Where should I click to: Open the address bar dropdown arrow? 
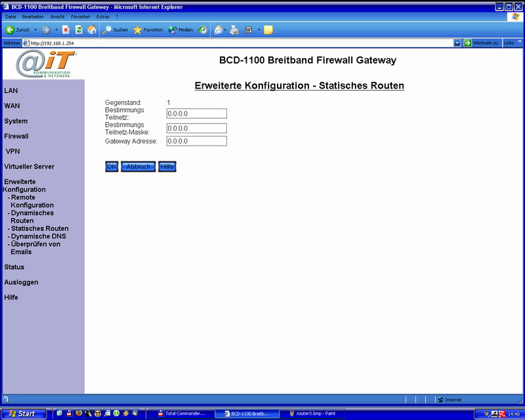457,43
